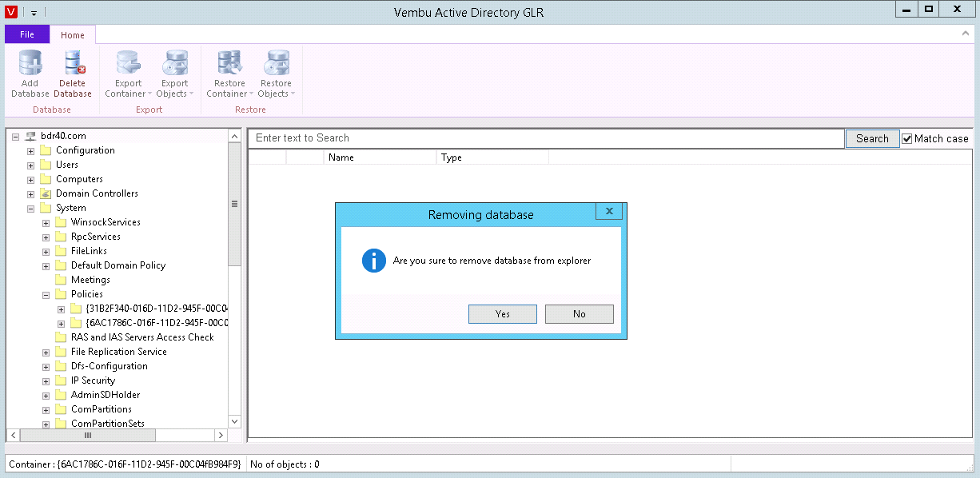Screen dimensions: 980x478
Task: Select the Domain Controllers folder icon
Action: pos(46,193)
